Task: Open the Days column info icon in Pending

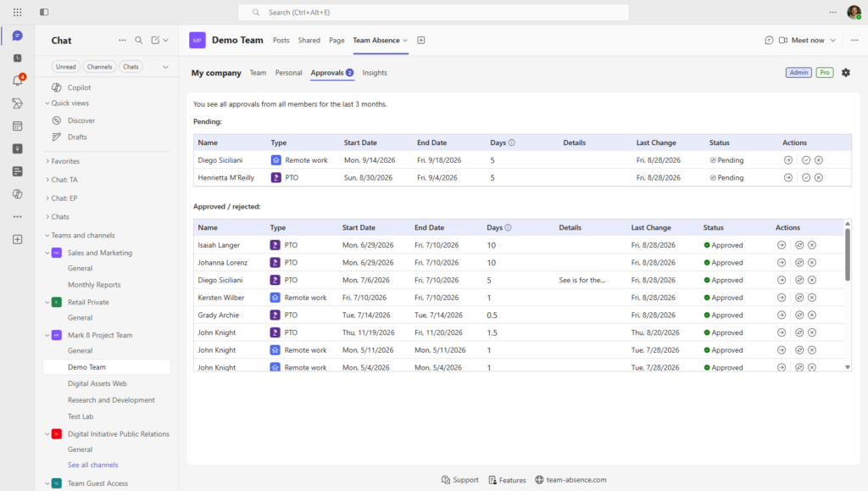Action: click(511, 142)
